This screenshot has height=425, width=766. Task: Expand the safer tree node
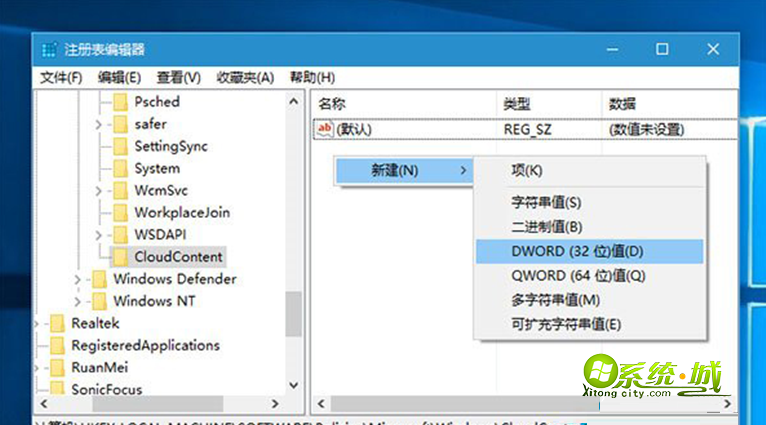98,125
